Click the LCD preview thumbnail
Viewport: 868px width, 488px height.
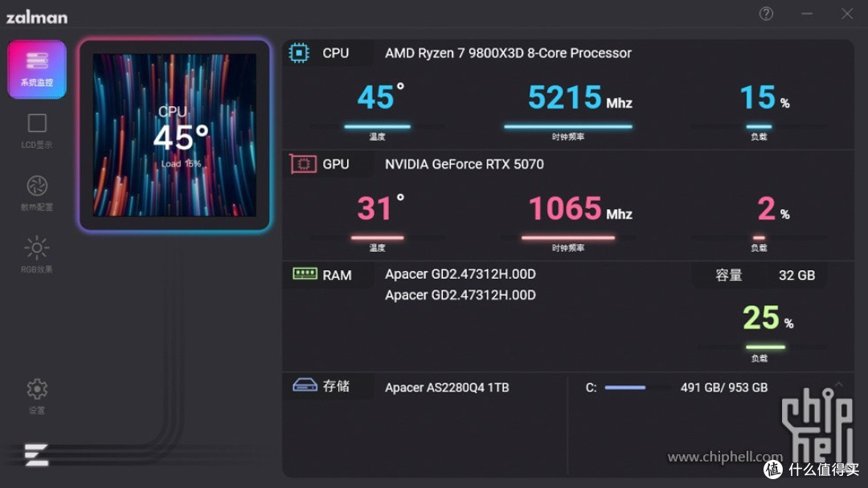pos(175,134)
